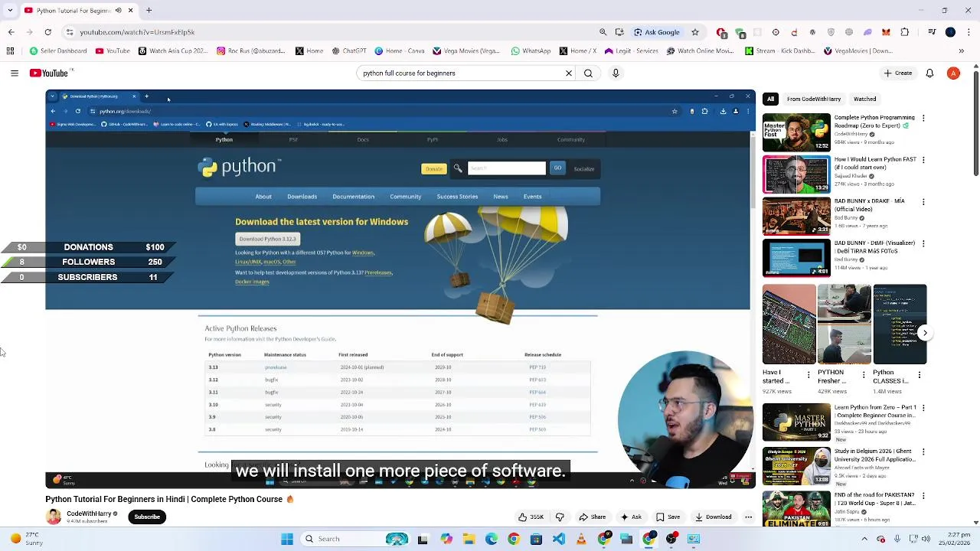The width and height of the screenshot is (980, 551).
Task: Open more actions menu beside Download
Action: 749,517
